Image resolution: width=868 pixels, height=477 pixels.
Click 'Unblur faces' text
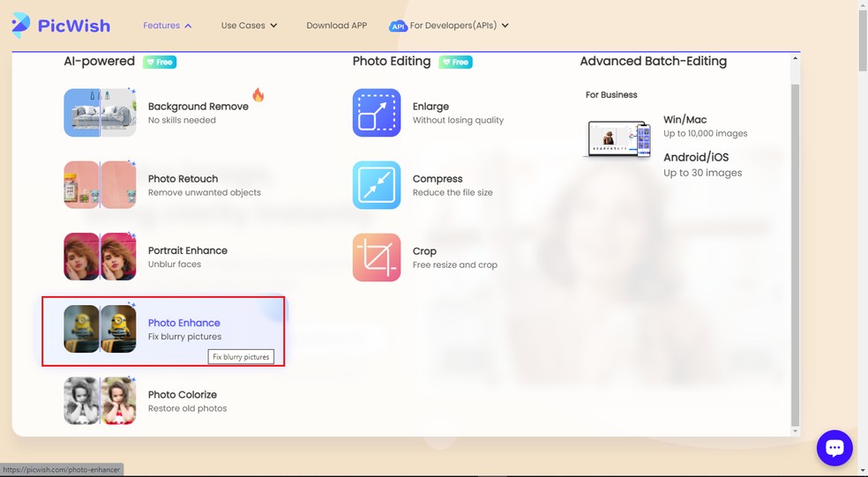(x=175, y=265)
